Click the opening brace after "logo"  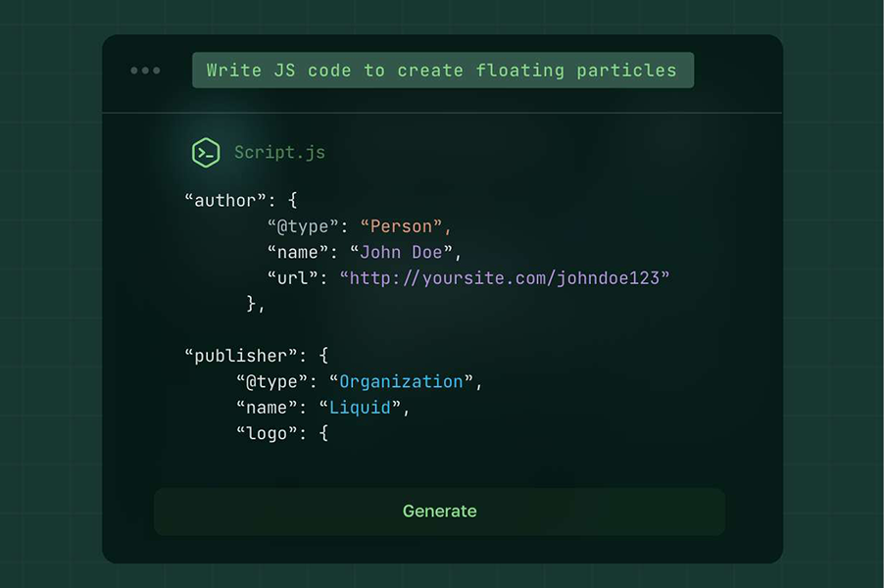pyautogui.click(x=322, y=432)
